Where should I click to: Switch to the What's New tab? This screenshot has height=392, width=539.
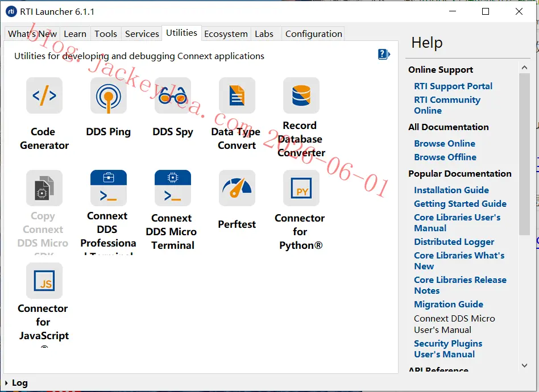(32, 34)
